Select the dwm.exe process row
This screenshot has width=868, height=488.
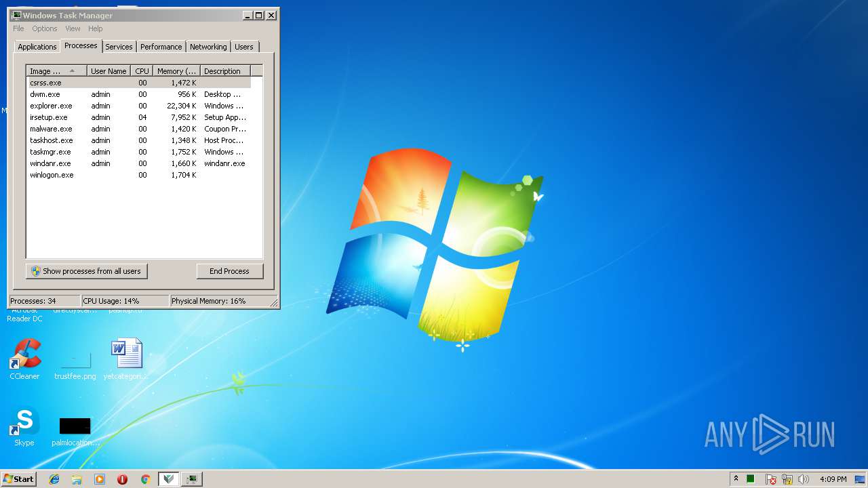[139, 94]
